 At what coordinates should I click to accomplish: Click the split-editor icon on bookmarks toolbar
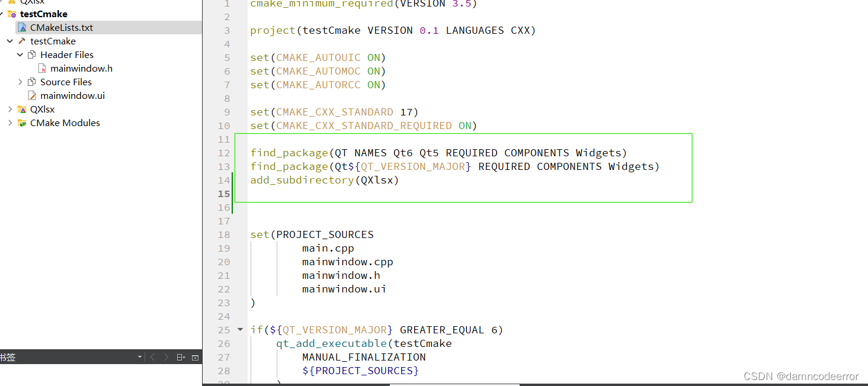(181, 356)
